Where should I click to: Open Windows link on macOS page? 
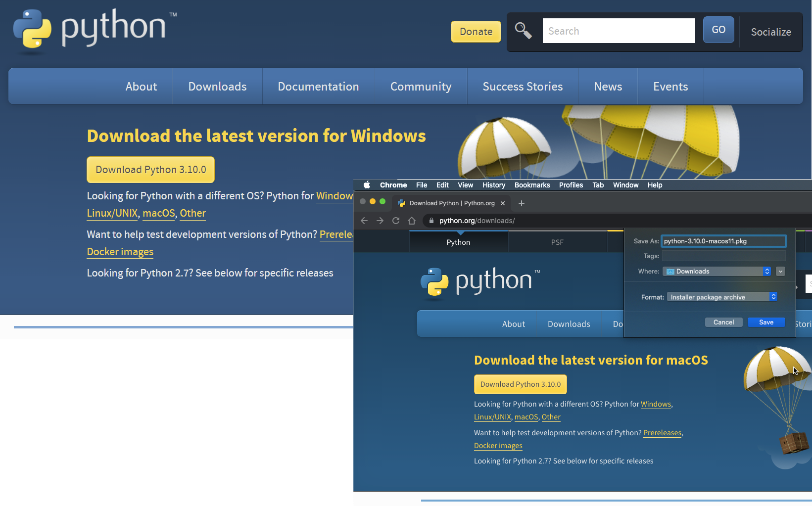656,404
